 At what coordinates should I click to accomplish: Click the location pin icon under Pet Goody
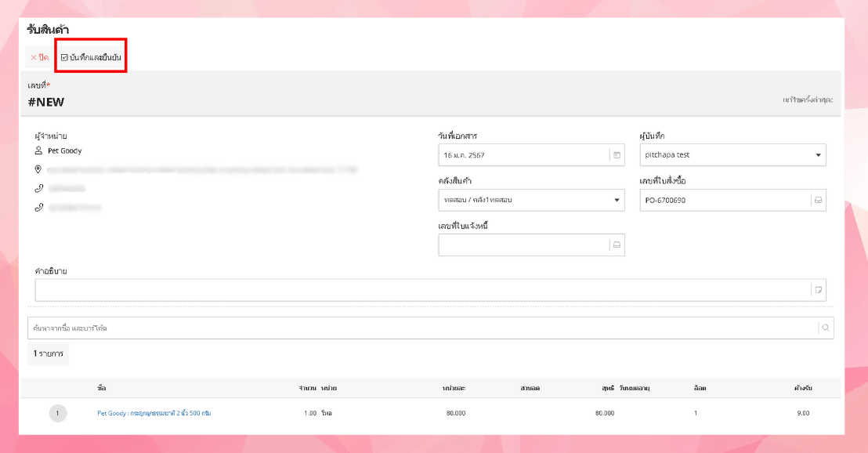38,169
